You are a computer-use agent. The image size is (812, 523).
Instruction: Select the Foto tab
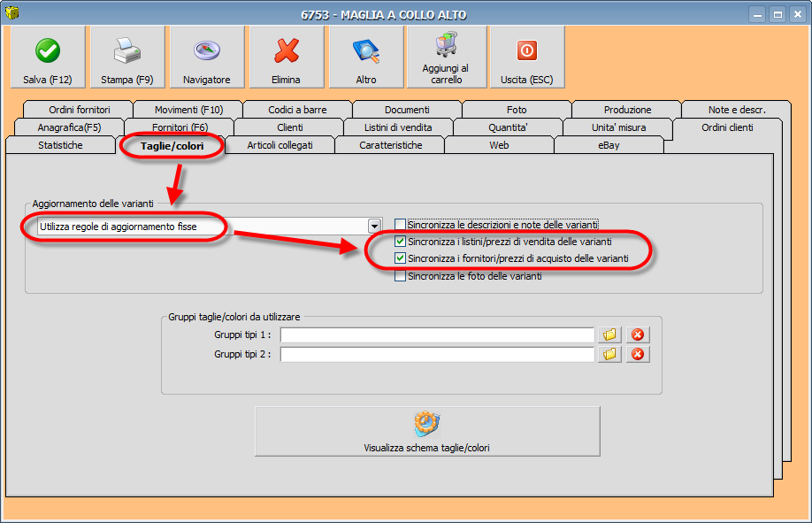click(517, 110)
